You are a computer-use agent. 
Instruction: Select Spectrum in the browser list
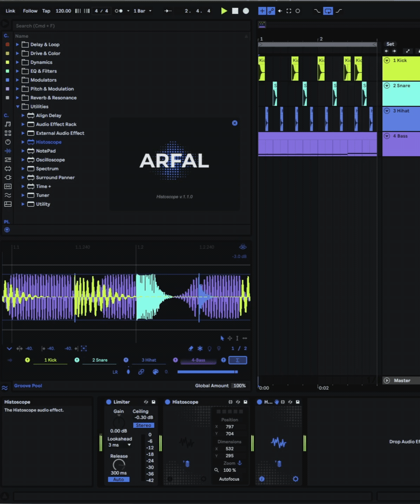[47, 169]
